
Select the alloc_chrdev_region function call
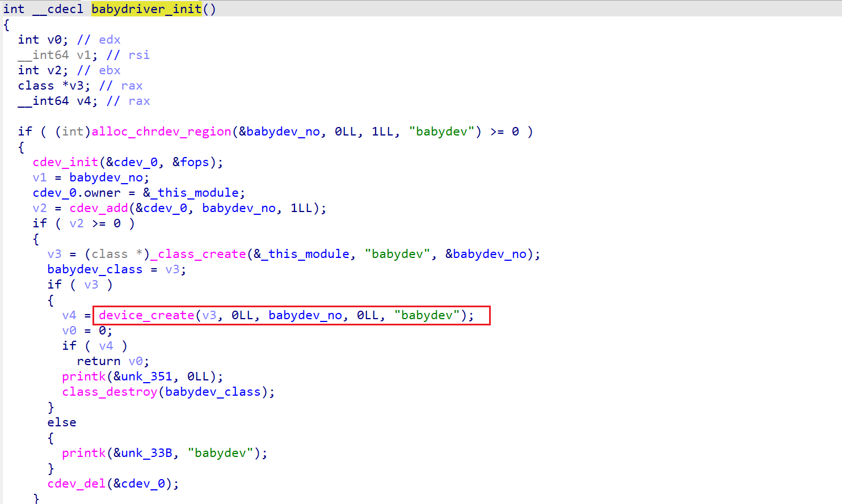[x=161, y=132]
